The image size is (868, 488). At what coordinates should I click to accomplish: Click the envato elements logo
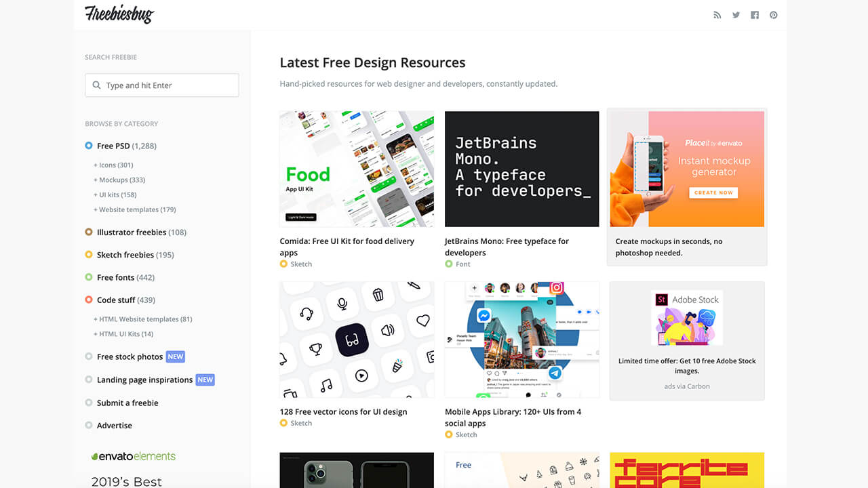(134, 456)
